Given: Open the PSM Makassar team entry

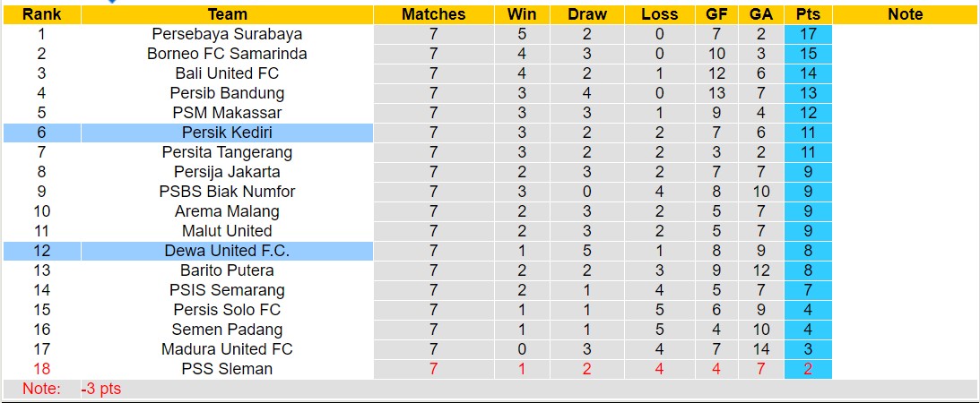Looking at the screenshot, I should (x=227, y=113).
